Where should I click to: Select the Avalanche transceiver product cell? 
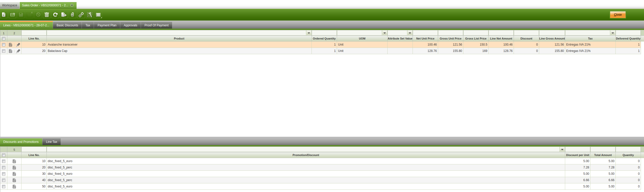[179, 45]
